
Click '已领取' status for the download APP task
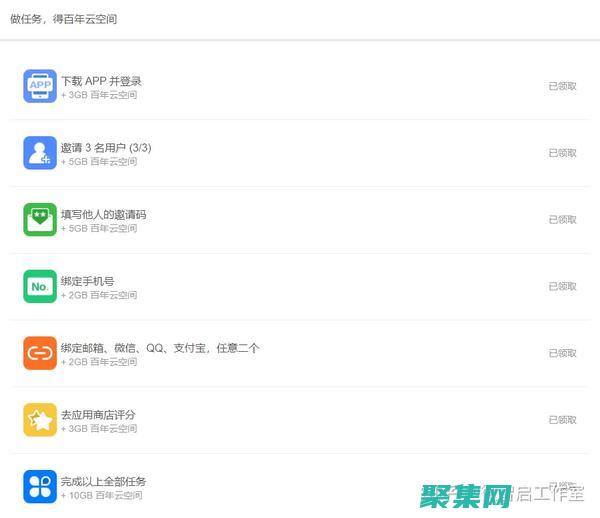click(562, 86)
